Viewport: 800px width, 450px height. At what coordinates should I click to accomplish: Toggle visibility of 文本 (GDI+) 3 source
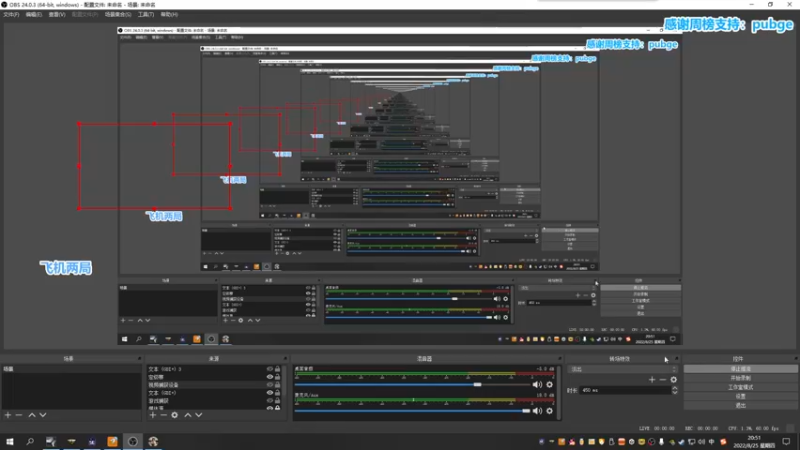point(270,369)
